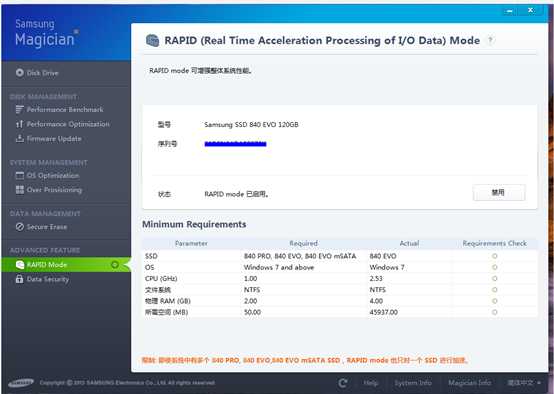Click the Secure Erase circle icon

coord(20,227)
